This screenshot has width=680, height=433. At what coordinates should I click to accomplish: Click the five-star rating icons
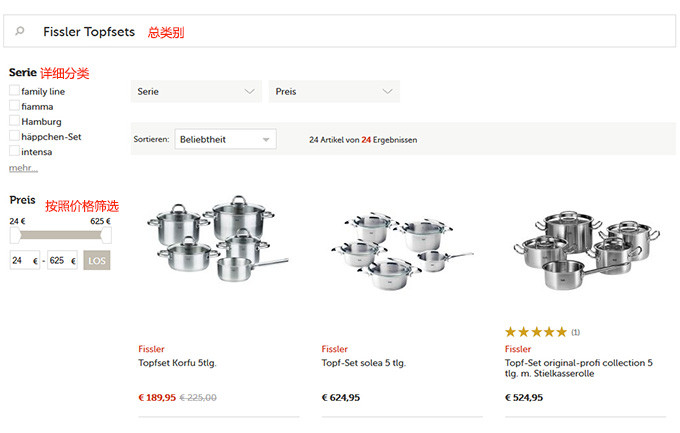(x=536, y=332)
